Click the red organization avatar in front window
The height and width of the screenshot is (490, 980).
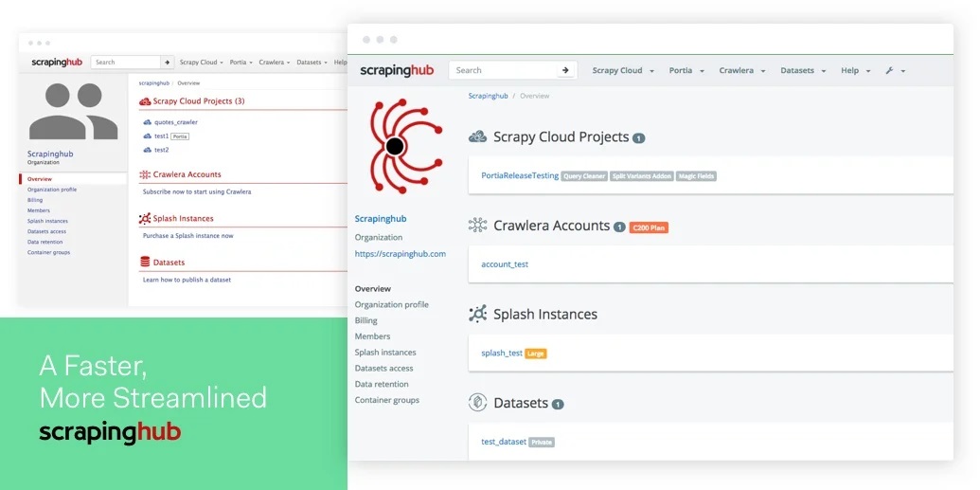[405, 147]
